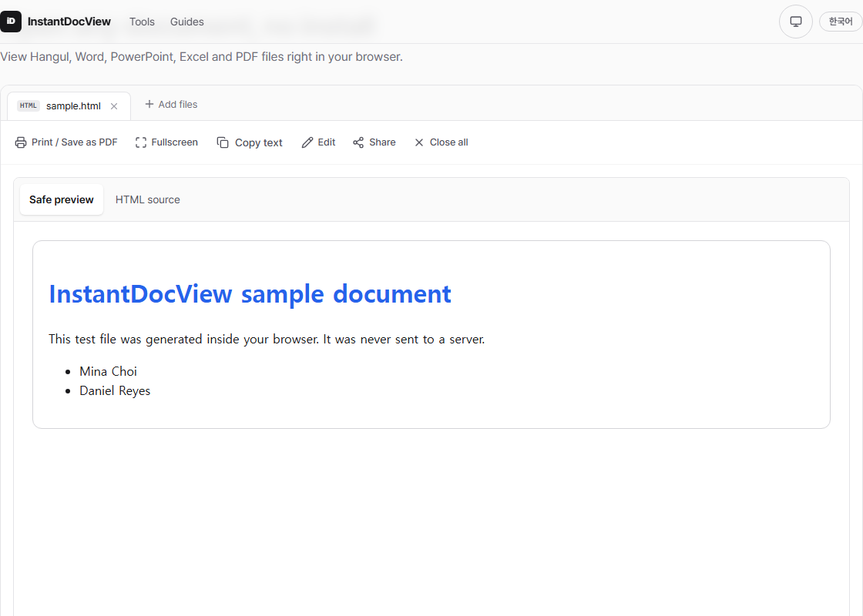Click the subtitle about viewing Hangul, Word files
Viewport: 863px width, 616px height.
pyautogui.click(x=201, y=57)
